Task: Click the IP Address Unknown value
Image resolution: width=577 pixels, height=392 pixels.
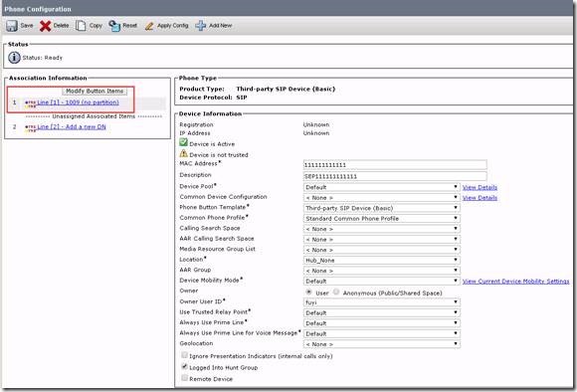Action: [316, 133]
